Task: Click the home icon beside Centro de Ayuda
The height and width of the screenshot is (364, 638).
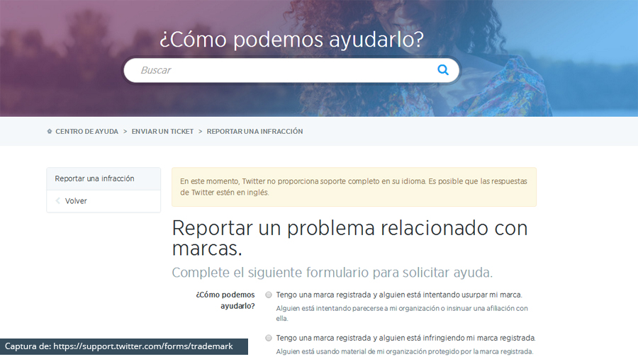Action: 50,131
